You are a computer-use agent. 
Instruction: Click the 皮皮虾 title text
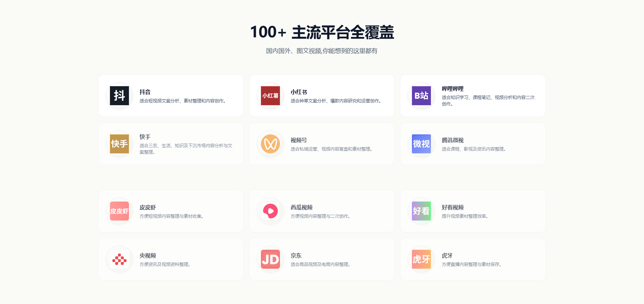tap(148, 207)
